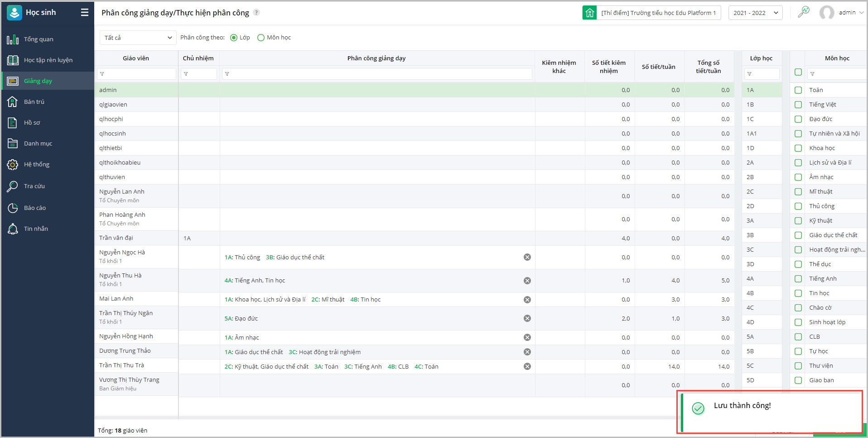The height and width of the screenshot is (438, 868).
Task: Click the school home icon in header
Action: coord(589,13)
